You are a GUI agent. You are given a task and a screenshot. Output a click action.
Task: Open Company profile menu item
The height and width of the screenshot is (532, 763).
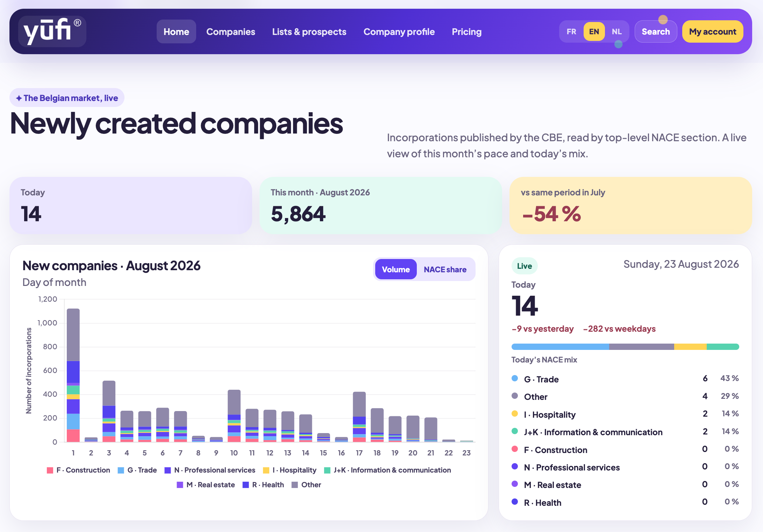pos(399,31)
